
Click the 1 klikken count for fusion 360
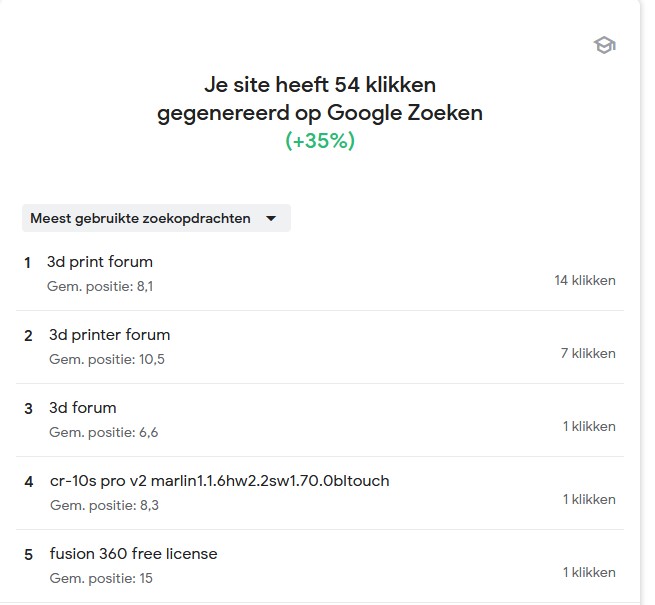click(589, 572)
